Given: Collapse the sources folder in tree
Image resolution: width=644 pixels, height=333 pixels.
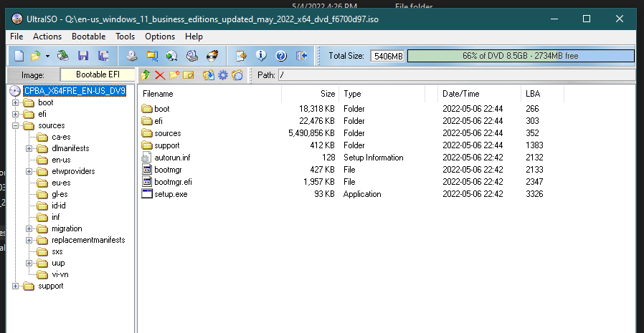Looking at the screenshot, I should point(15,125).
